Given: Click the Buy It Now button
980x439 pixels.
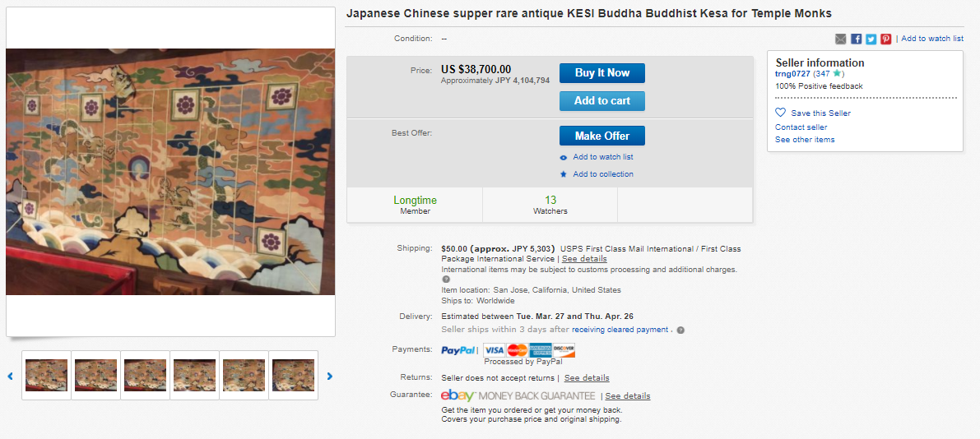Looking at the screenshot, I should tap(601, 73).
